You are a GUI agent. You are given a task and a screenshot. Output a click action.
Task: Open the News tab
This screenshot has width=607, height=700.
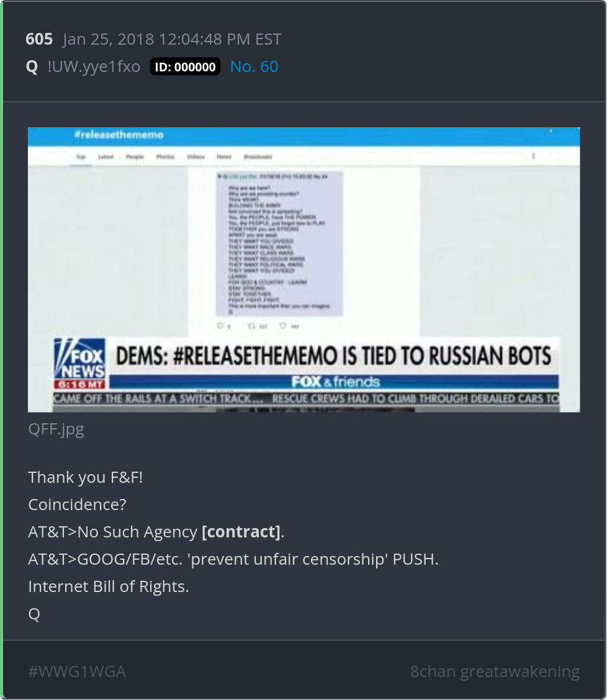point(224,157)
